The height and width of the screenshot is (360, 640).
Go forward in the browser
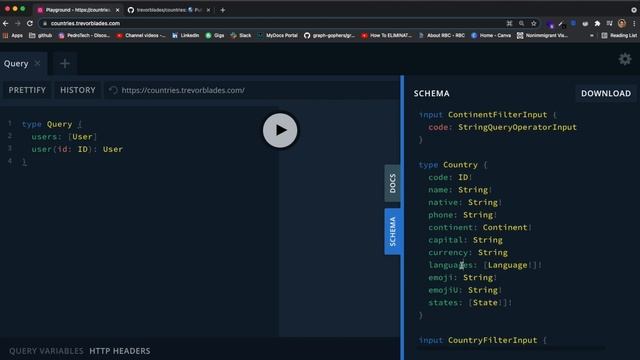point(18,24)
